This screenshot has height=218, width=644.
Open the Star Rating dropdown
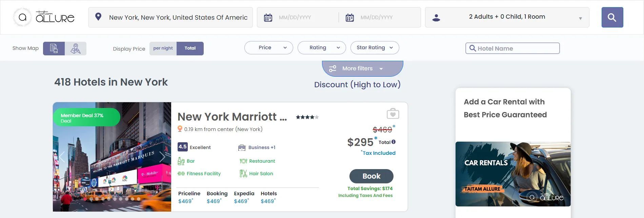point(374,48)
